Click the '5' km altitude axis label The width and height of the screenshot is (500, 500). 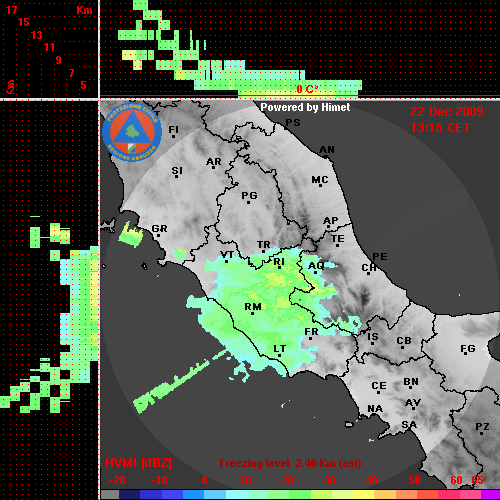(83, 85)
